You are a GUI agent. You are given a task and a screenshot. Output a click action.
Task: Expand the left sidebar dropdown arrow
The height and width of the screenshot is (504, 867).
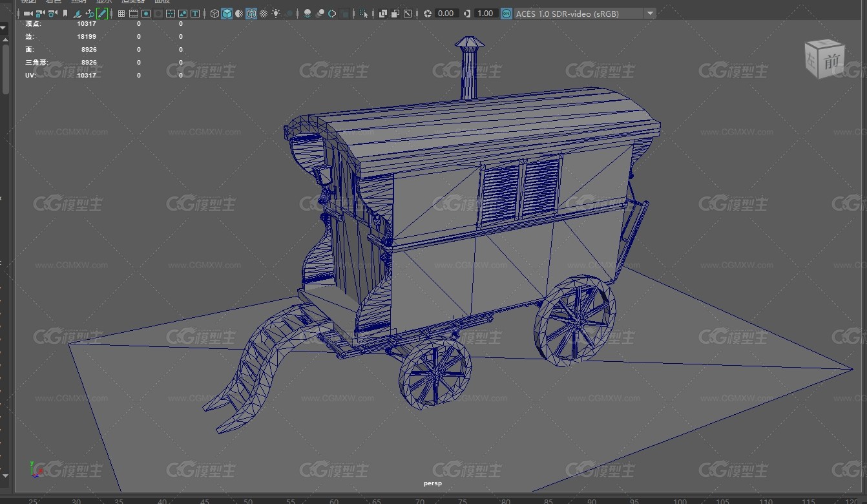pos(3,28)
